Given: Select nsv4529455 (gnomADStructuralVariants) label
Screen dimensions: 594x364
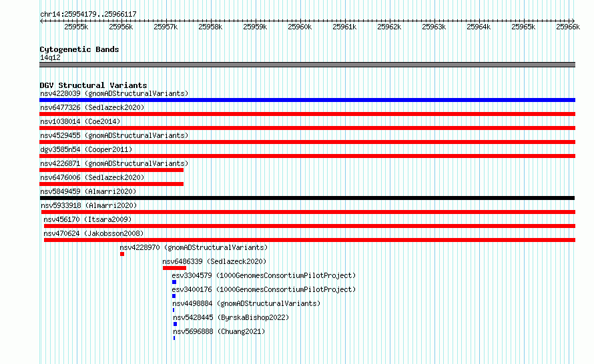Looking at the screenshot, I should [x=114, y=135].
